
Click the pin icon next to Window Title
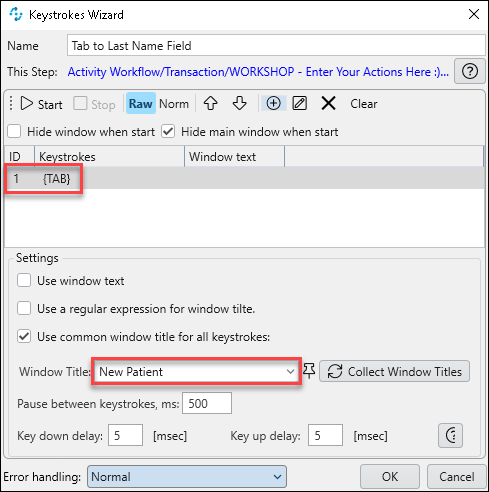coord(309,371)
